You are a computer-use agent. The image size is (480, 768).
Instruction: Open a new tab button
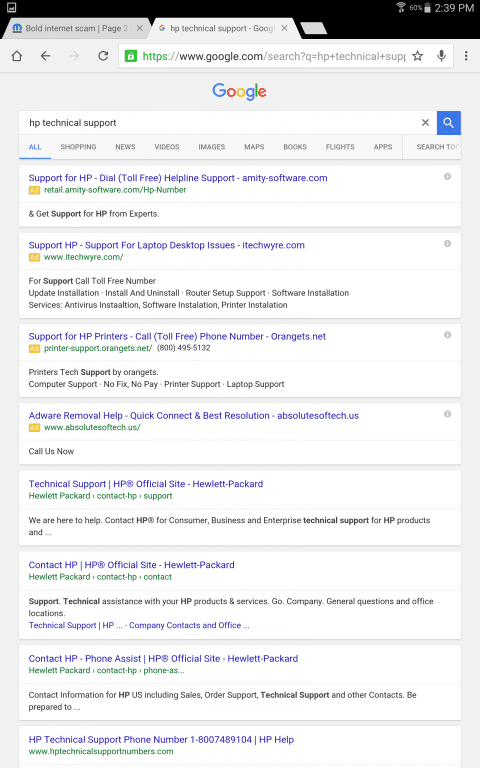[313, 28]
